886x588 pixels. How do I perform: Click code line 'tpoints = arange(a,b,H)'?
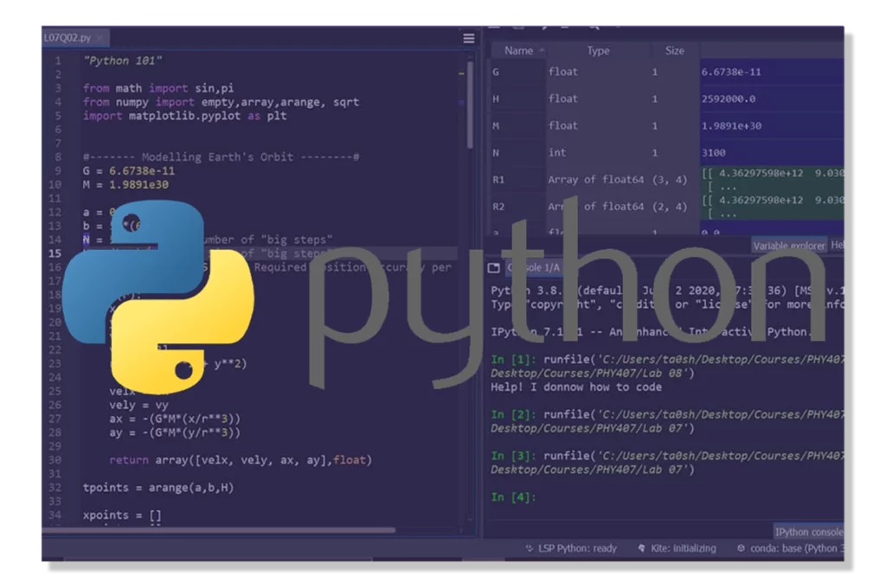click(158, 488)
